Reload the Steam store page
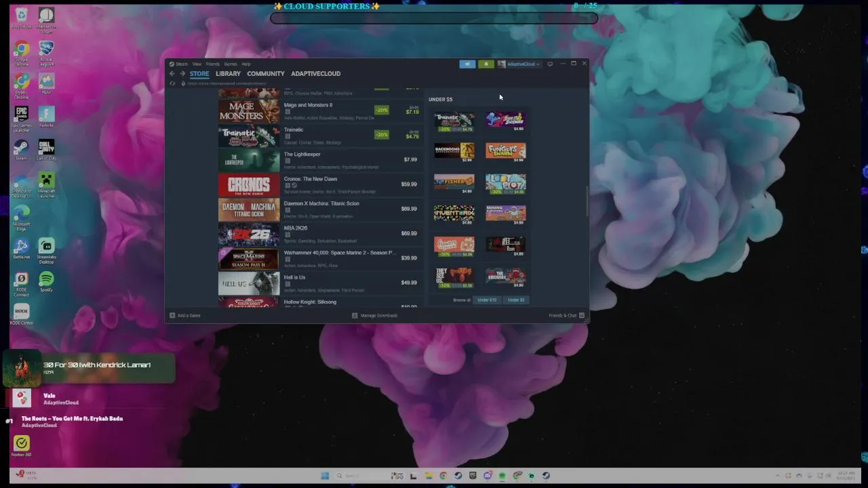Screen dimensions: 868x488 click(173, 83)
